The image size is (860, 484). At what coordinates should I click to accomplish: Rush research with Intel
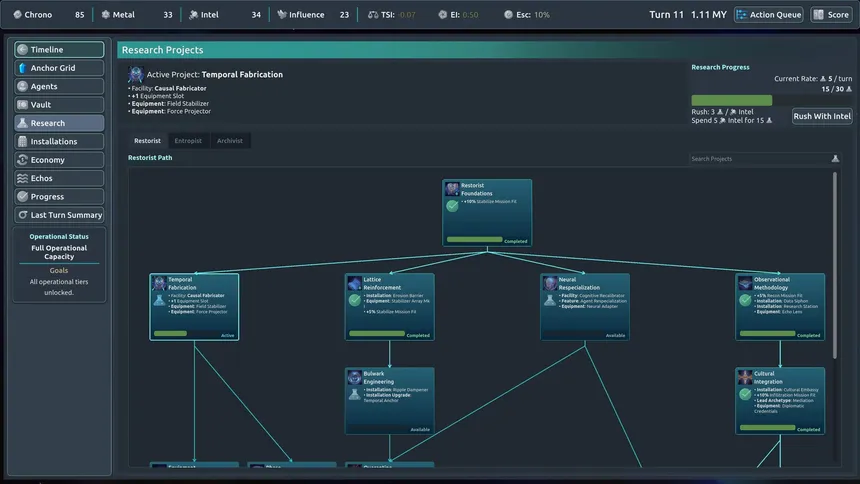pyautogui.click(x=822, y=116)
